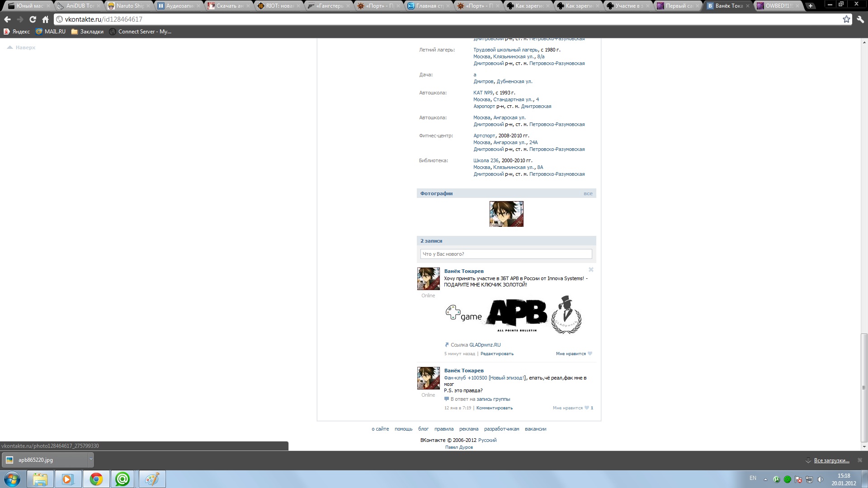Open Все загрузки downloads link
The width and height of the screenshot is (868, 488).
(831, 460)
